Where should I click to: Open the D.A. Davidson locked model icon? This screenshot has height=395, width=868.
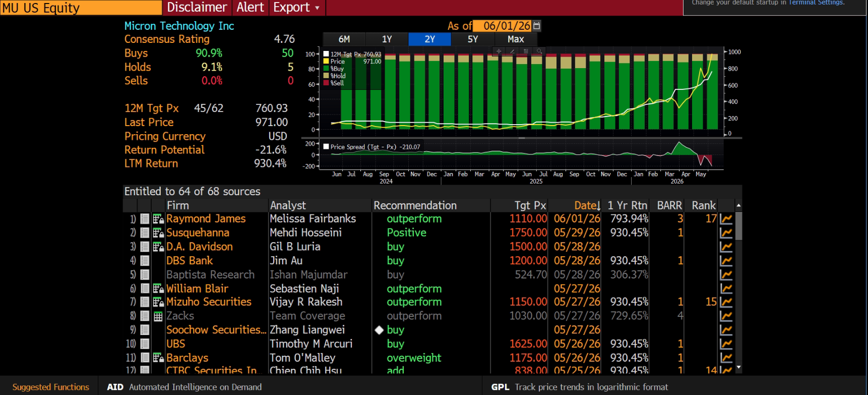coord(158,247)
